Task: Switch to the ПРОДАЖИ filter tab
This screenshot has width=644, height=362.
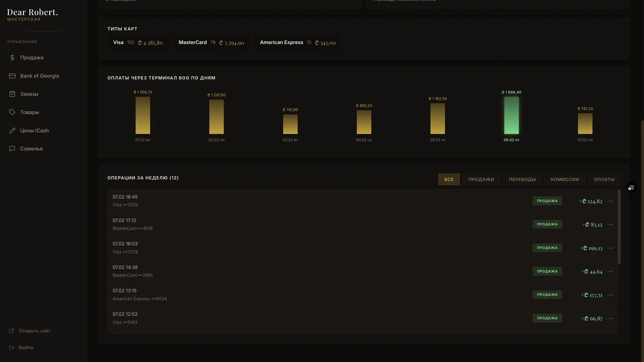Action: pos(481,179)
